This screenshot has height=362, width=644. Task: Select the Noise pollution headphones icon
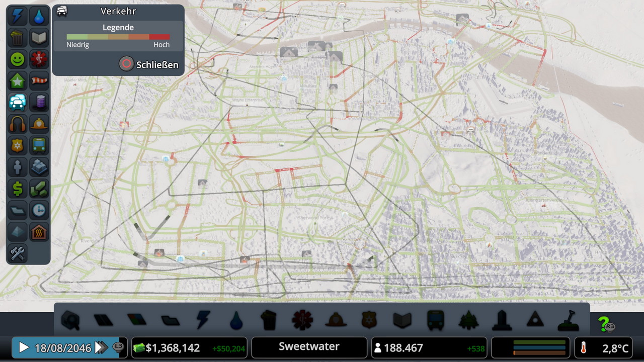[18, 124]
